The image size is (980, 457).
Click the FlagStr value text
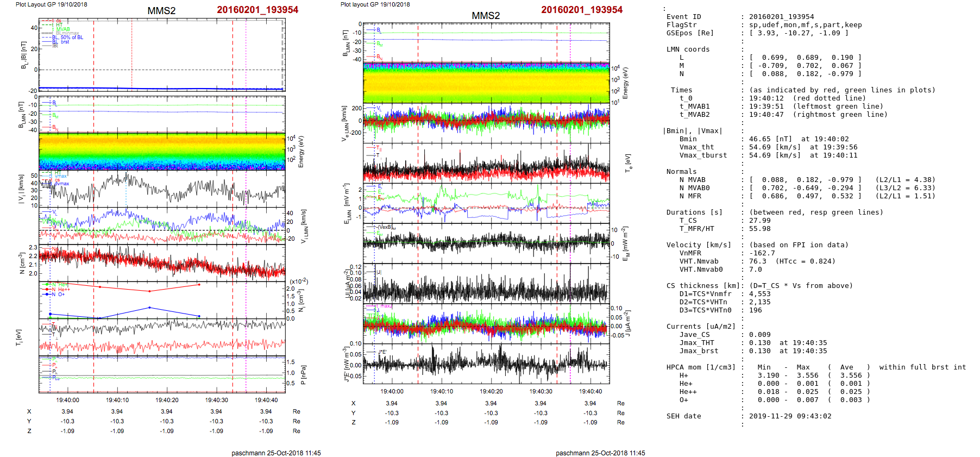805,25
